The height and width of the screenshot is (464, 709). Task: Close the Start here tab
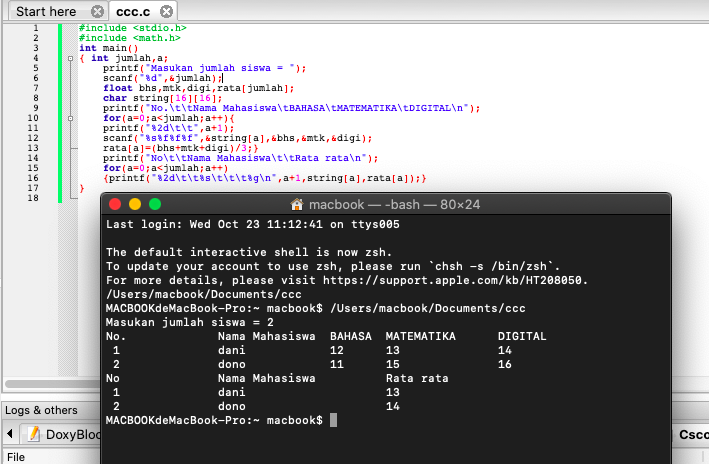(x=97, y=11)
